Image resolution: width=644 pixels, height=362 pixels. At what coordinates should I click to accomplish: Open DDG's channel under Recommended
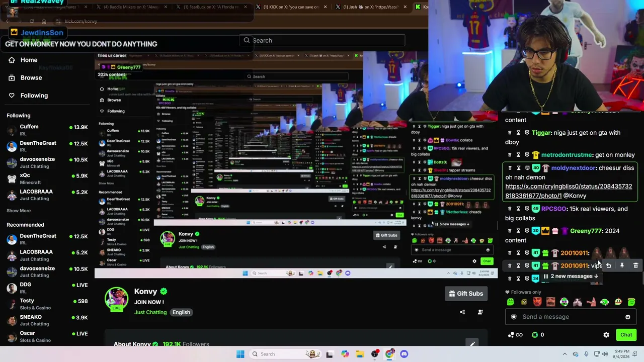coord(47,288)
